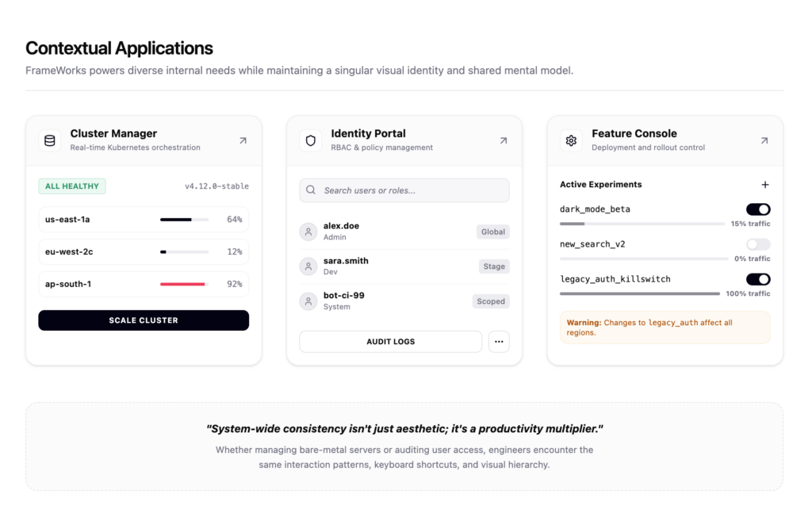
Task: Enable the new_search_v2 toggle
Action: coord(757,244)
